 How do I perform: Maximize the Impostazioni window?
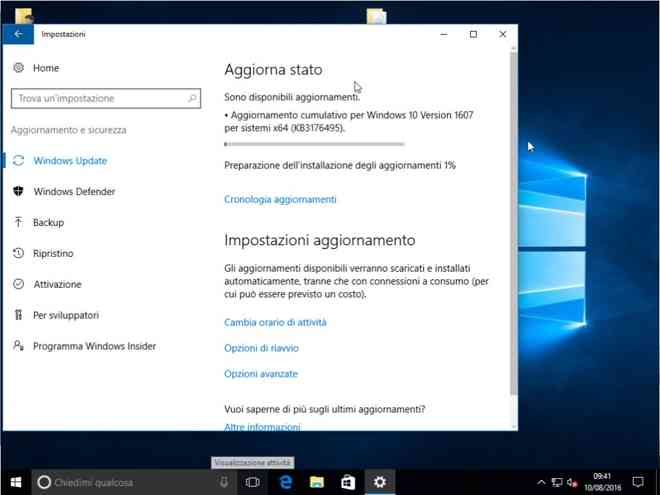(473, 34)
